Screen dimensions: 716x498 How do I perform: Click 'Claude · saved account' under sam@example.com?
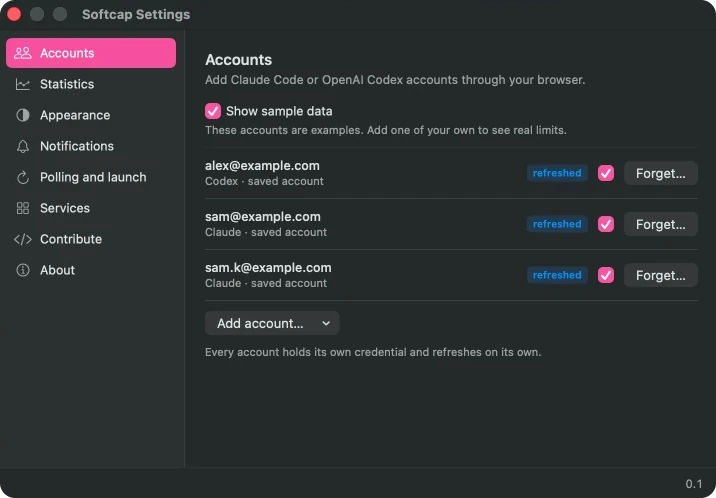pos(266,232)
